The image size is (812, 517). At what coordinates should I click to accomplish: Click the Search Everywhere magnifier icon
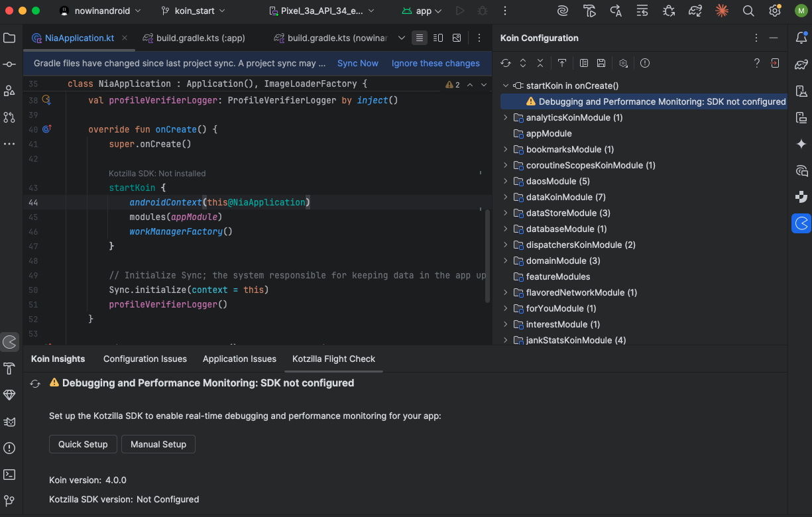[748, 11]
